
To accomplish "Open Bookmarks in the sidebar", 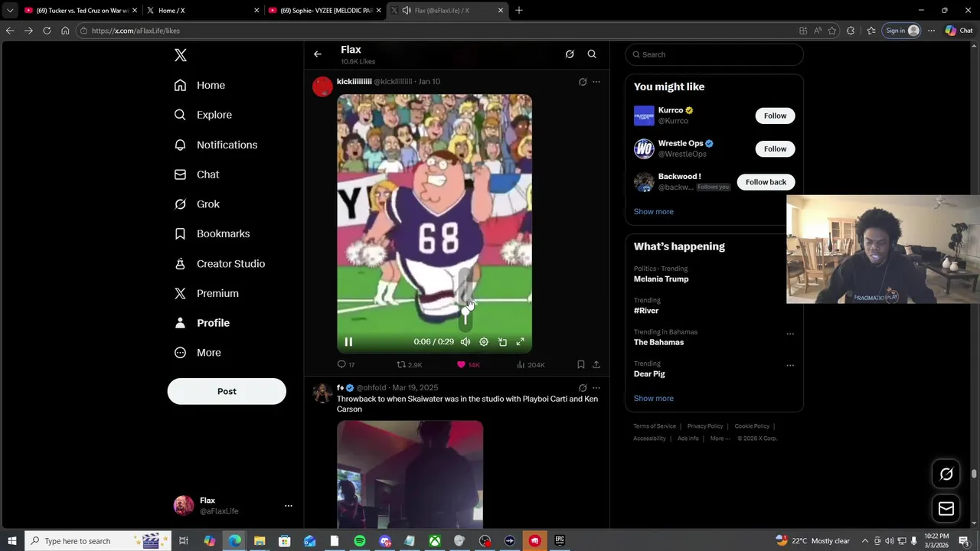I will pos(212,233).
